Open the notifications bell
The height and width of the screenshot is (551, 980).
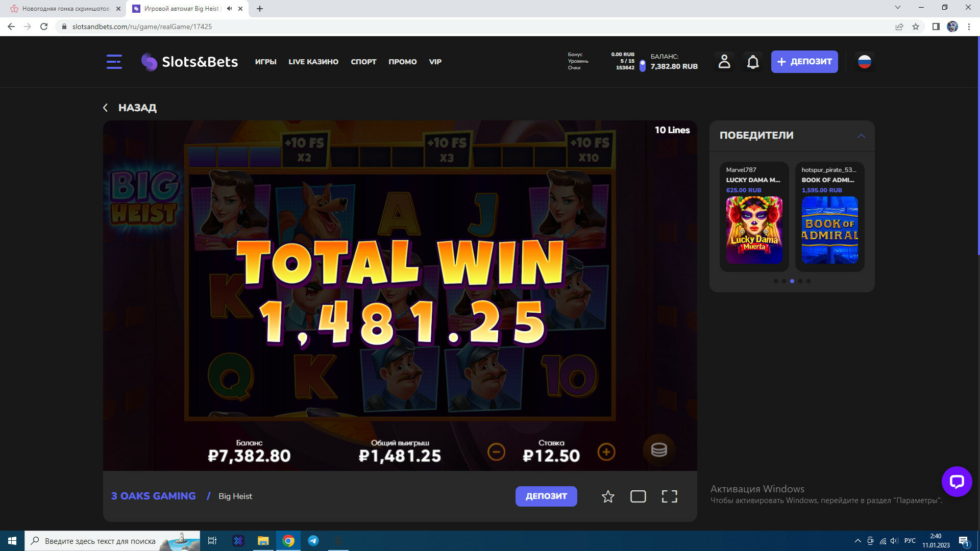753,62
